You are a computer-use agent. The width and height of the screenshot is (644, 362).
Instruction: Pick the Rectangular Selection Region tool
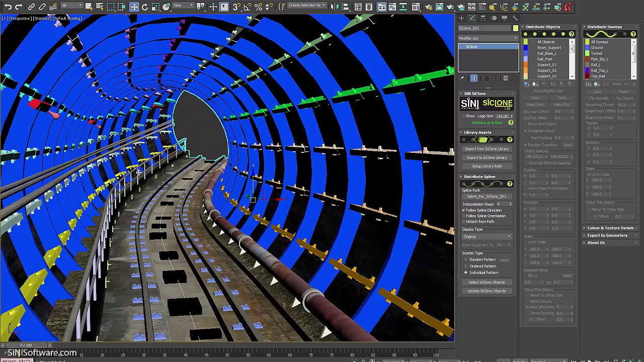pyautogui.click(x=111, y=7)
